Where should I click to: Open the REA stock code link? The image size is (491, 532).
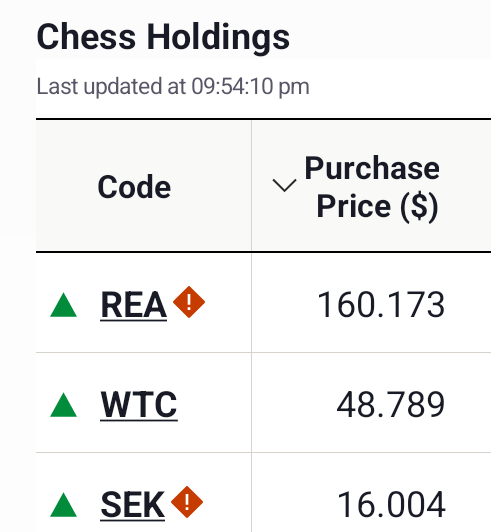(x=134, y=305)
